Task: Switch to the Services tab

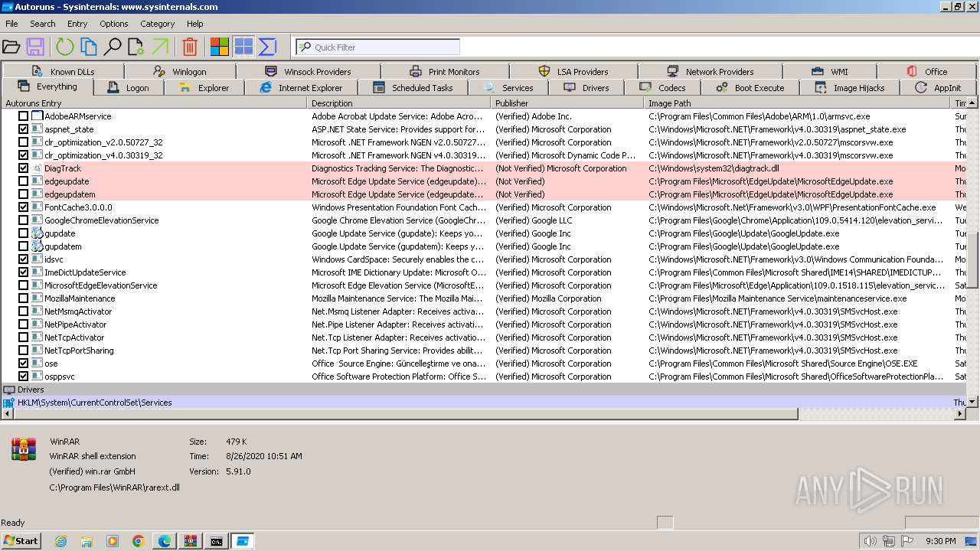Action: [508, 88]
